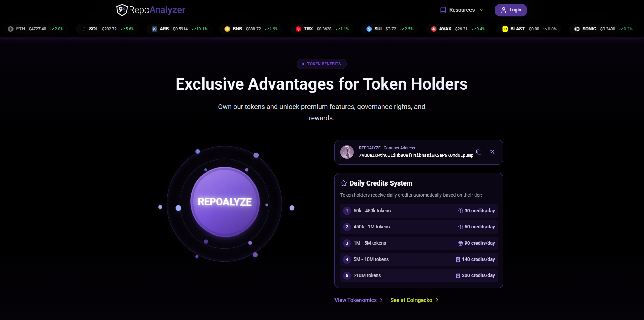This screenshot has width=644, height=320.
Task: Click the BNB coin icon in ticker
Action: pyautogui.click(x=227, y=29)
